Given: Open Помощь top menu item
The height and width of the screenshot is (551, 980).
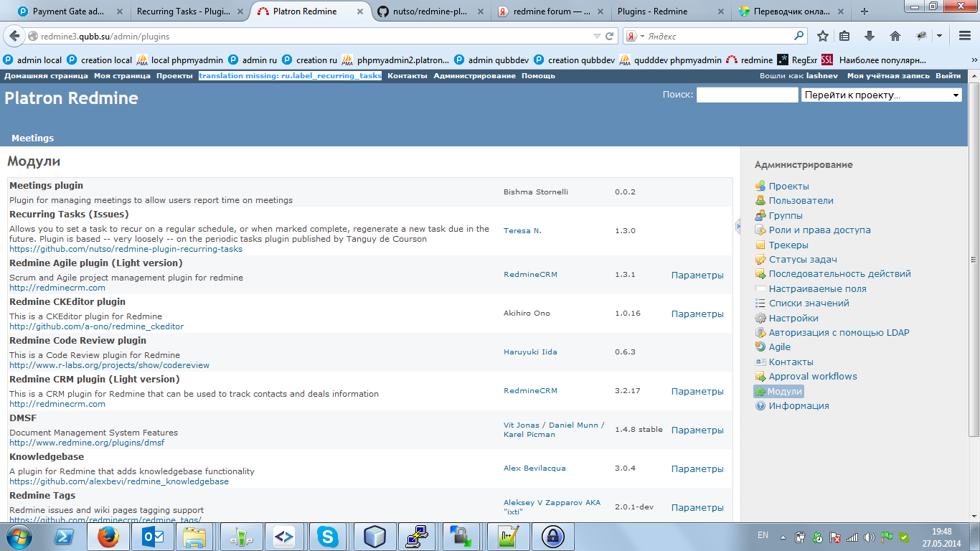Looking at the screenshot, I should [538, 76].
